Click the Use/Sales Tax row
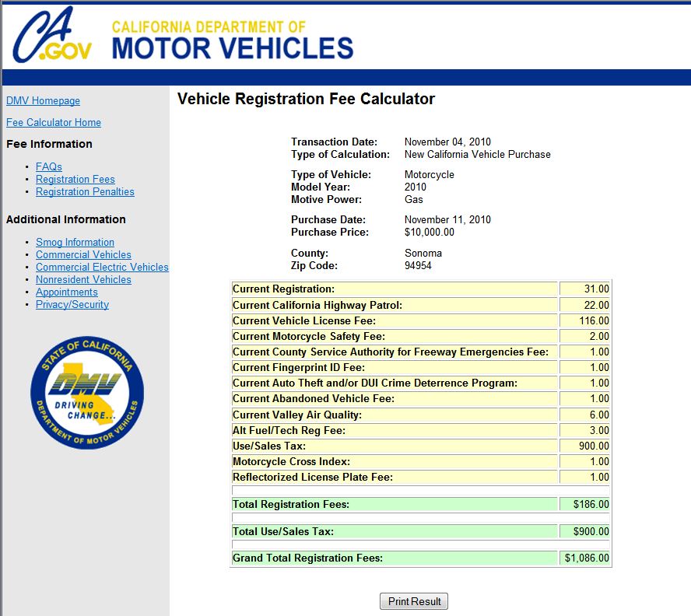 pos(389,446)
